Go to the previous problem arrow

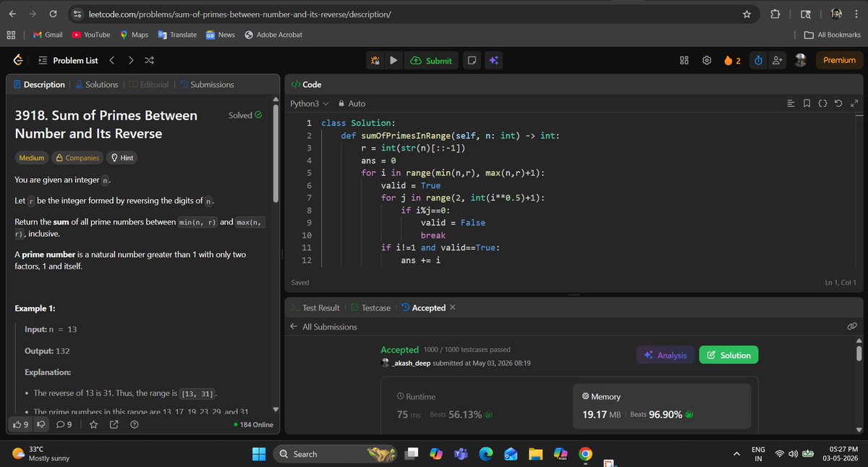point(111,61)
